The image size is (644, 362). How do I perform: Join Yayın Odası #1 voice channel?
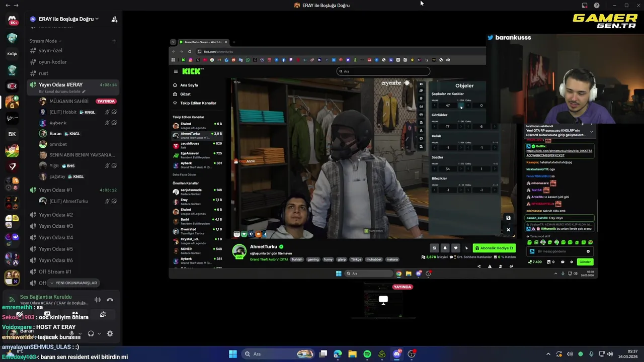[x=73, y=190]
